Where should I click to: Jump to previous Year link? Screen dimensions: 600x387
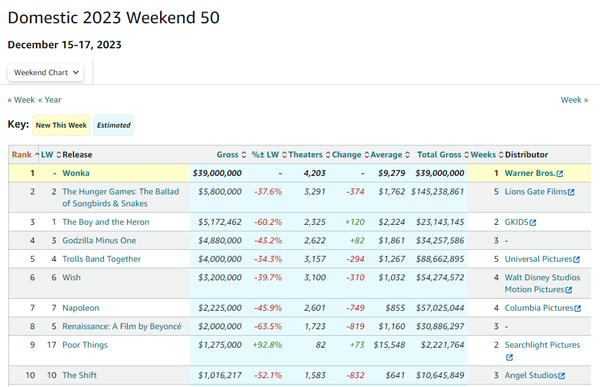coord(50,100)
